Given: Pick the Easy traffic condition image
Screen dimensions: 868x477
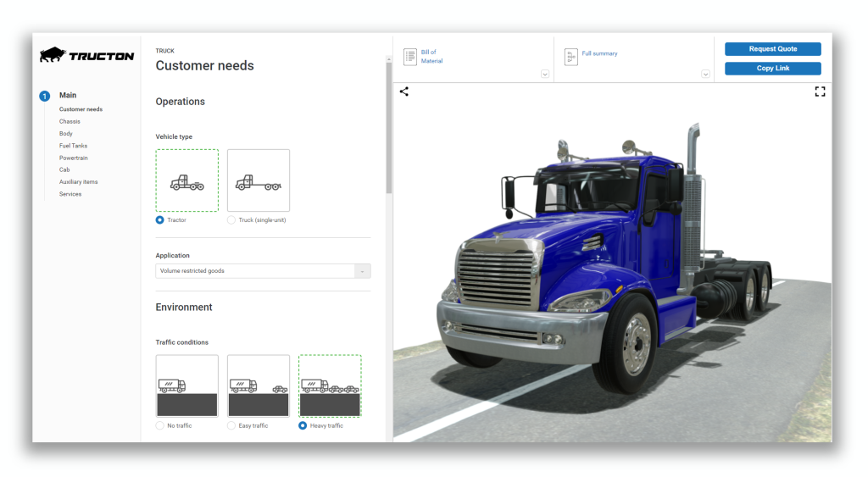Looking at the screenshot, I should pos(259,385).
